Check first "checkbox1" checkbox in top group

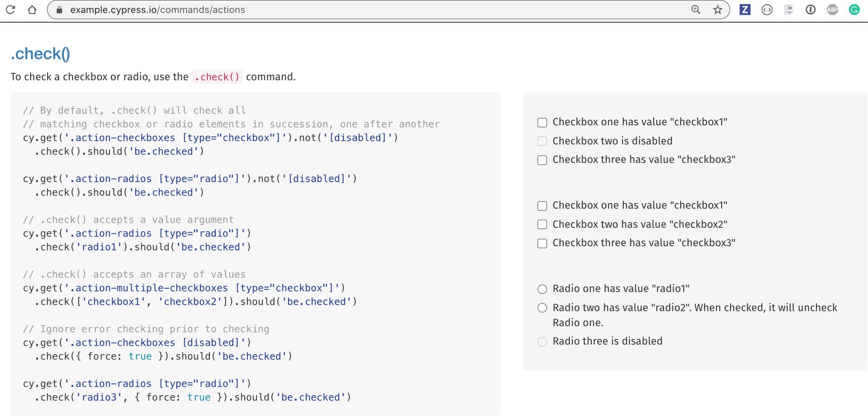542,123
